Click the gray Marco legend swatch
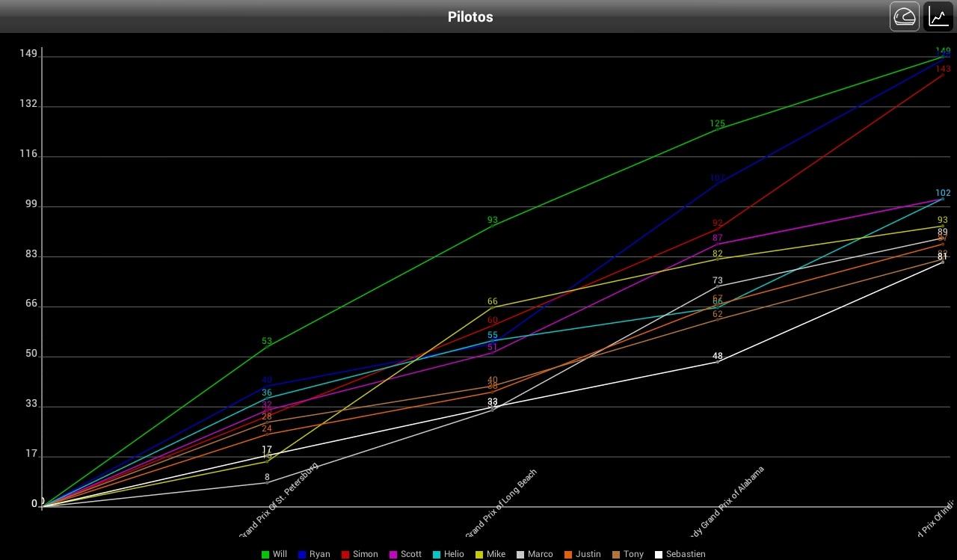Screen dimensions: 957x560 [520, 554]
